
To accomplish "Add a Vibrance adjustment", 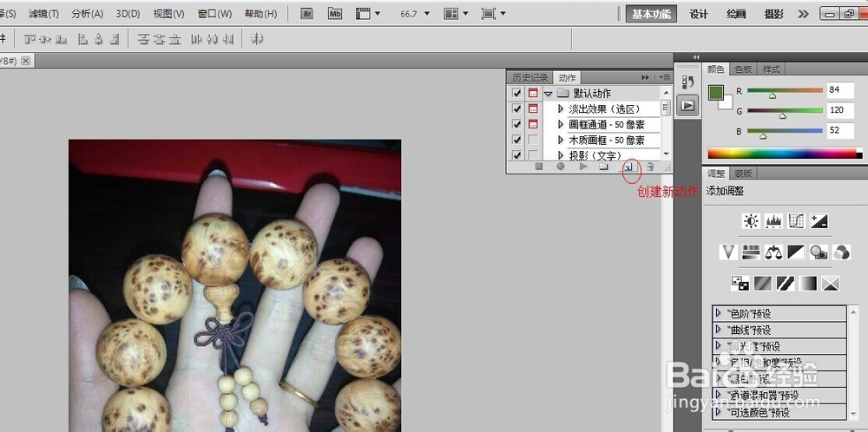I will [x=728, y=252].
